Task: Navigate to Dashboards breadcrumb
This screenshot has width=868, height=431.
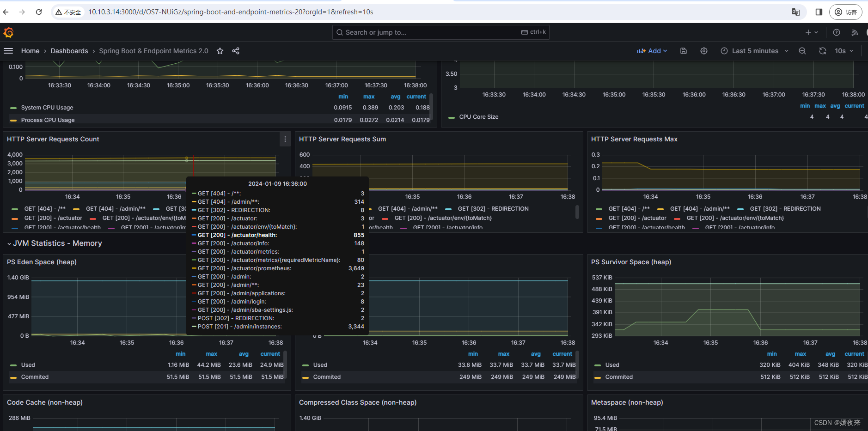Action: (69, 51)
